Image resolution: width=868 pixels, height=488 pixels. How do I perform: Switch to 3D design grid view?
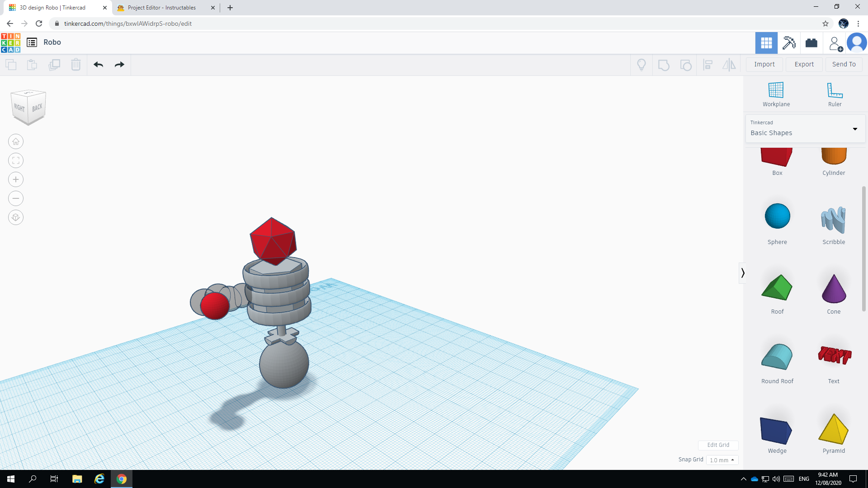tap(766, 43)
